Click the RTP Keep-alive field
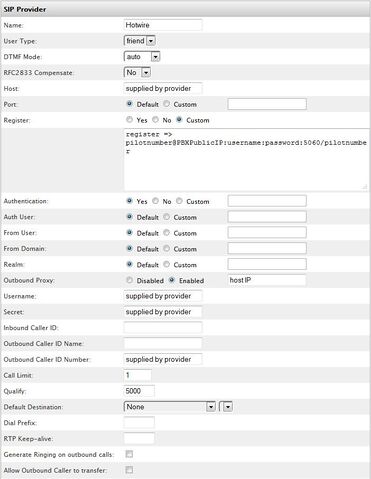Screen dimensions: 371x479 point(139,438)
